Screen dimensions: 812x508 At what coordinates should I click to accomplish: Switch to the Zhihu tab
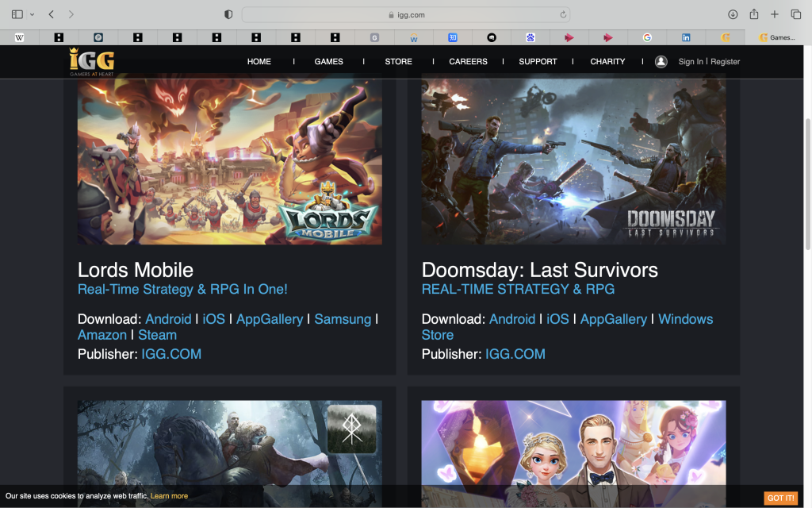[453, 37]
